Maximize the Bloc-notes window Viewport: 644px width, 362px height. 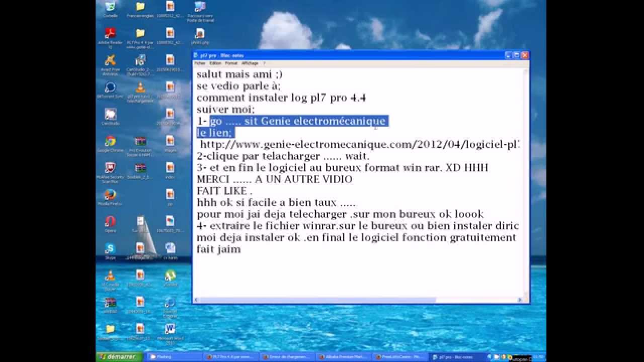tap(517, 55)
